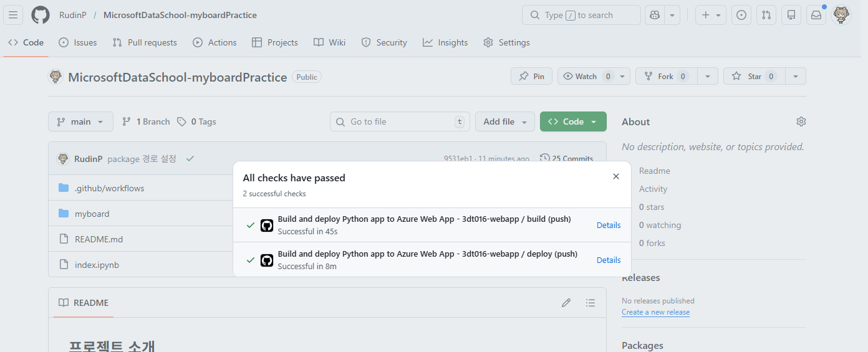
Task: Click the deploy (push) check title
Action: coord(427,254)
